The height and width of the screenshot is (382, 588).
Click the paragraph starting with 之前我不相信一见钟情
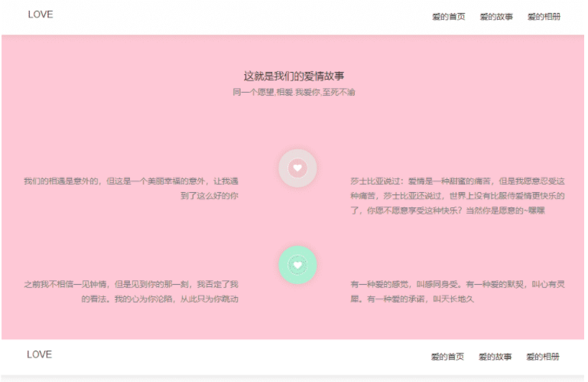[x=131, y=291]
